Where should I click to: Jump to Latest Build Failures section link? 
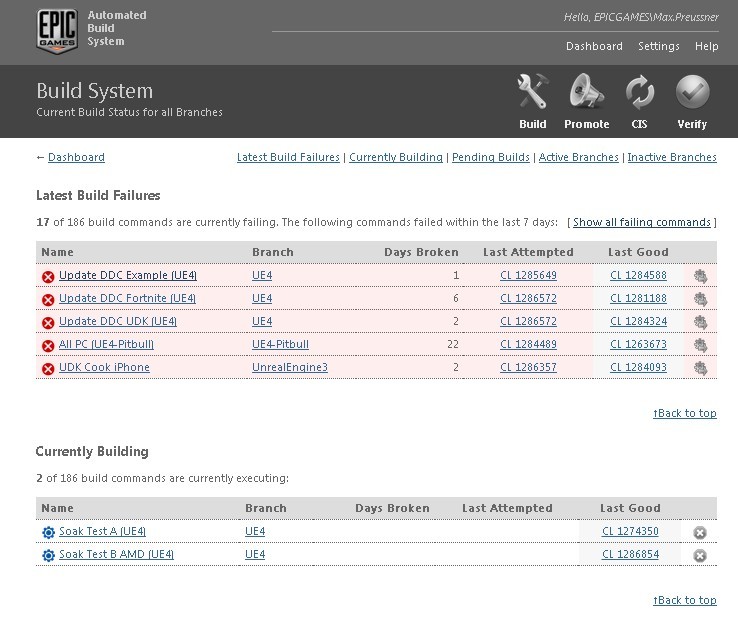click(288, 157)
